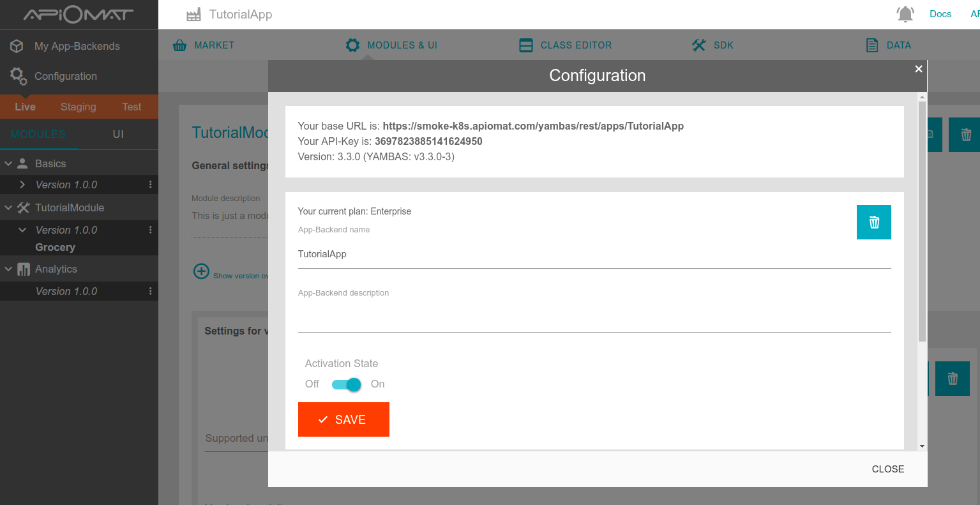This screenshot has width=980, height=505.
Task: Delete app-backend using dialog trash button
Action: pos(874,222)
